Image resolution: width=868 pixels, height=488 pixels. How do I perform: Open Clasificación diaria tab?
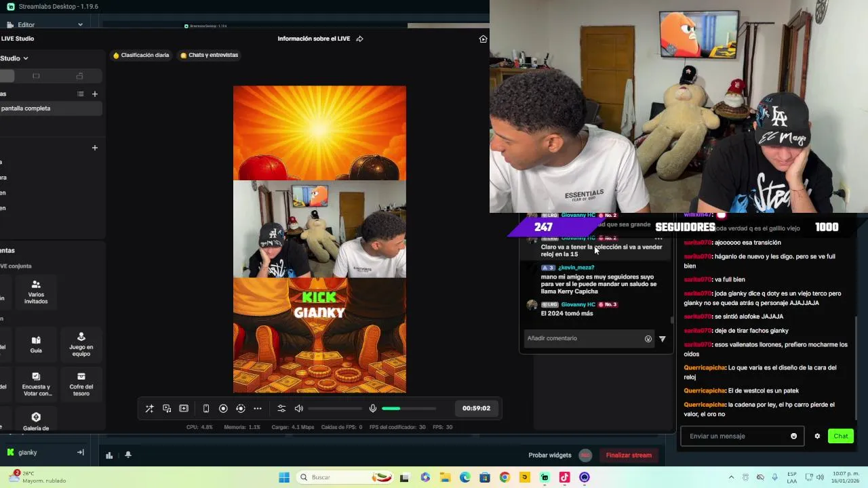141,55
